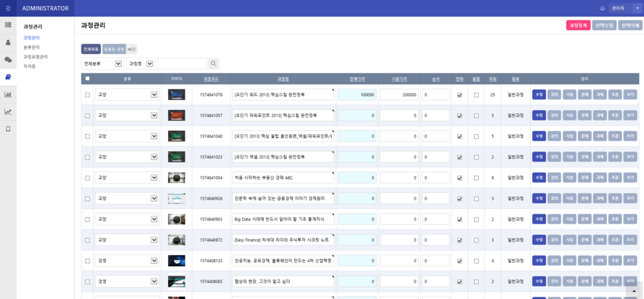Expand the 관리자 account dropdown arrow
Viewport: 644px width, 299px height.
click(637, 8)
